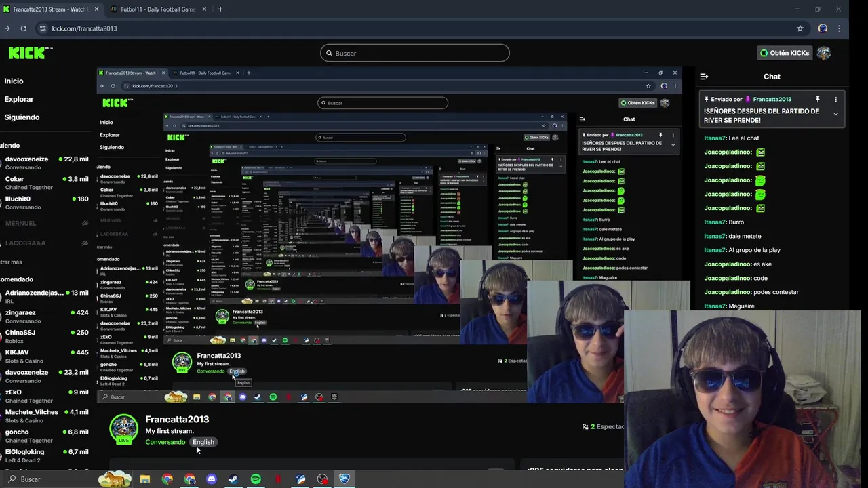Click the KICK logo in the header

[31, 53]
